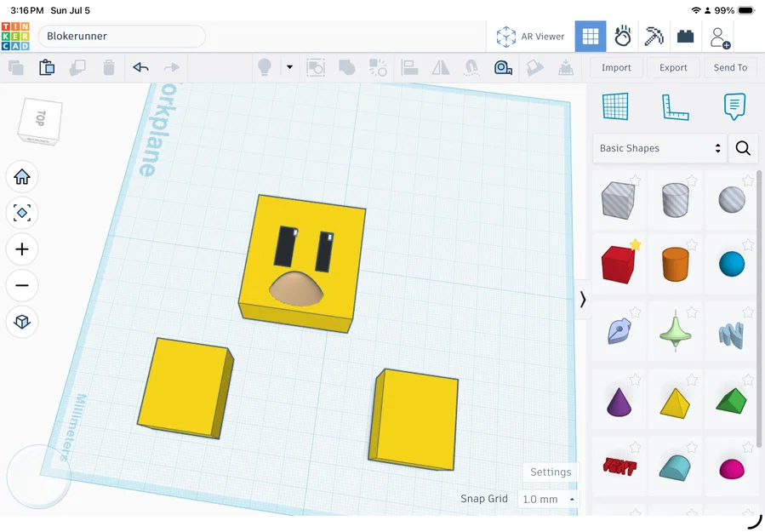Image resolution: width=765 pixels, height=532 pixels.
Task: Toggle orthographic perspective view cube icon
Action: pos(22,322)
